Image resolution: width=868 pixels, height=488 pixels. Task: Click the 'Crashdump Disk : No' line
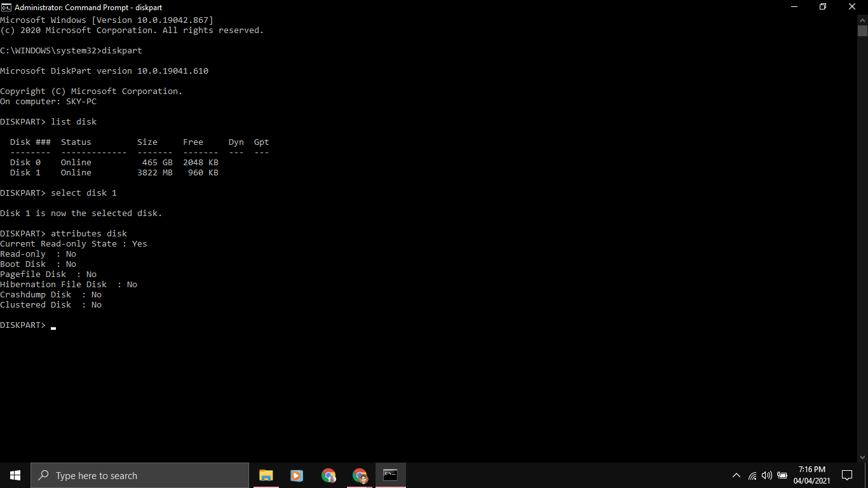click(x=51, y=295)
